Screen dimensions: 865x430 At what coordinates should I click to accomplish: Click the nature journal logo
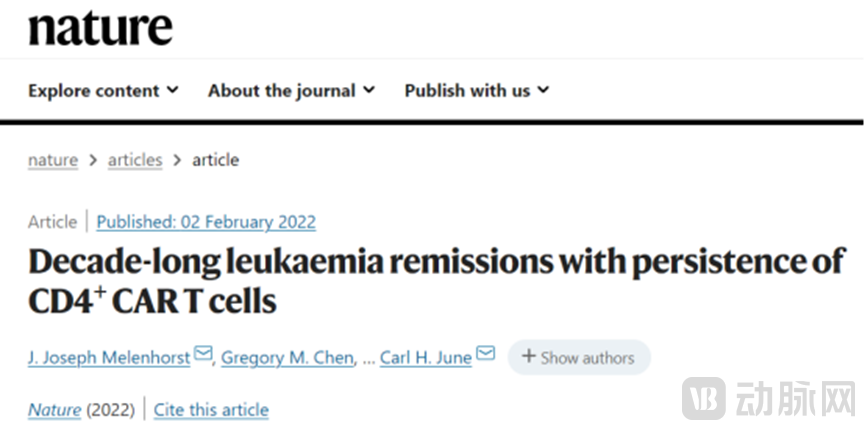[100, 27]
